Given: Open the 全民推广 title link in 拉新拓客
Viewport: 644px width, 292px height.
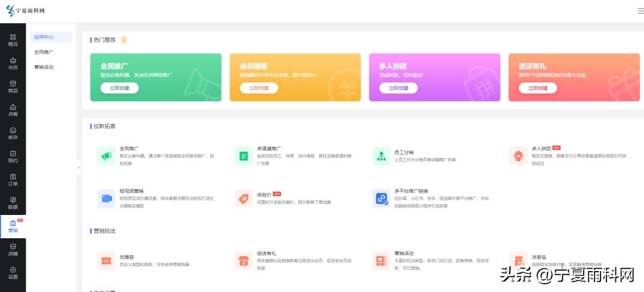Looking at the screenshot, I should coord(129,148).
